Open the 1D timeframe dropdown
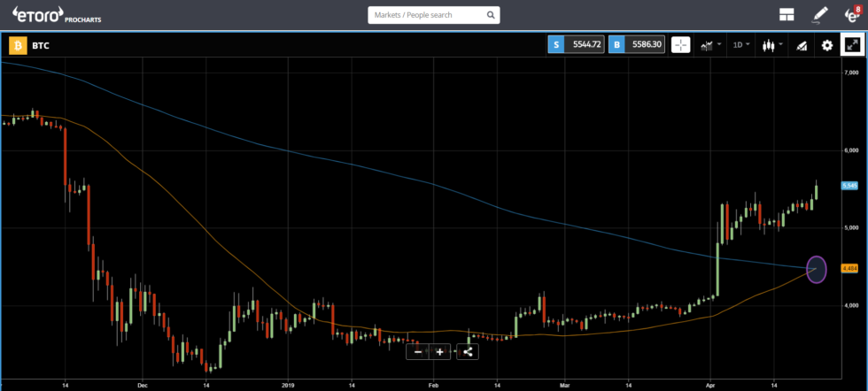 point(740,45)
